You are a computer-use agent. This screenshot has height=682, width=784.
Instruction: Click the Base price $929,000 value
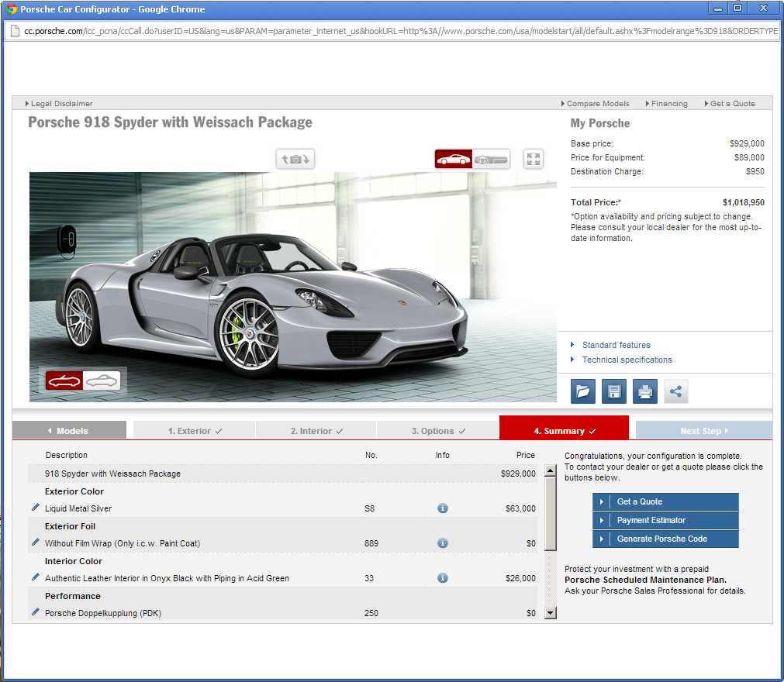[x=747, y=143]
